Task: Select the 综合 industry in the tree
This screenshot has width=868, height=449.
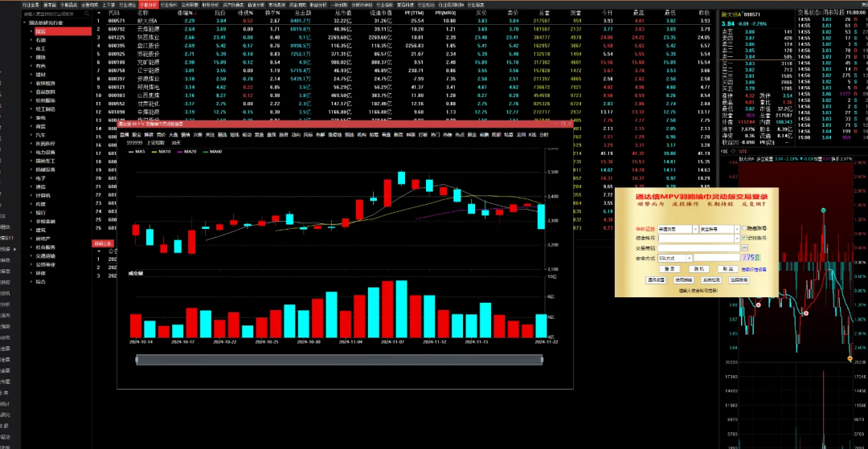Action: [40, 281]
